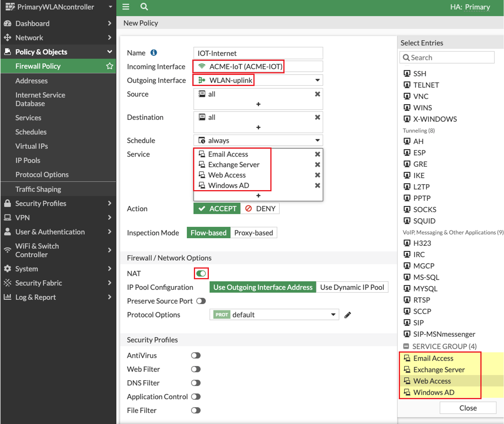Remove the 'all' entry from Source

pos(317,94)
